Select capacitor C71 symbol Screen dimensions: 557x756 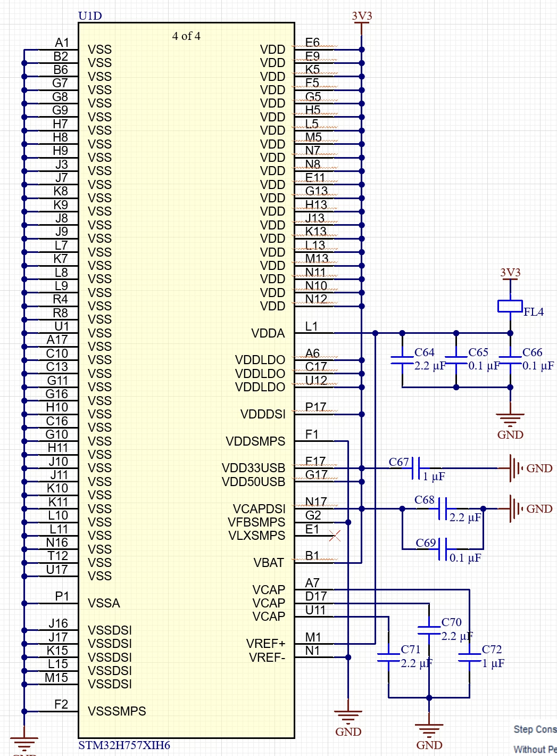click(x=388, y=658)
